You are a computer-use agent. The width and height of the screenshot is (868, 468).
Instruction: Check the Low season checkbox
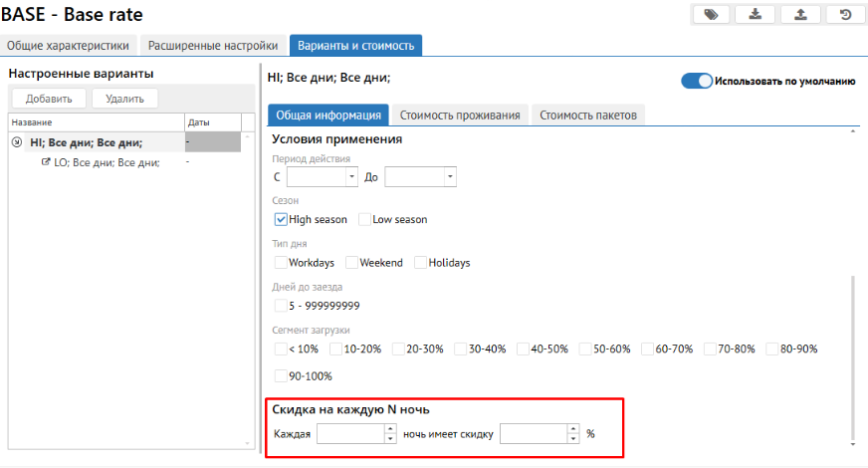[x=364, y=219]
